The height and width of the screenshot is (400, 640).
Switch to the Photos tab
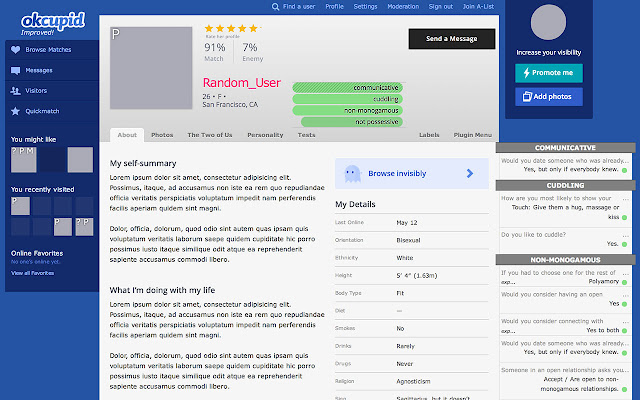[162, 134]
